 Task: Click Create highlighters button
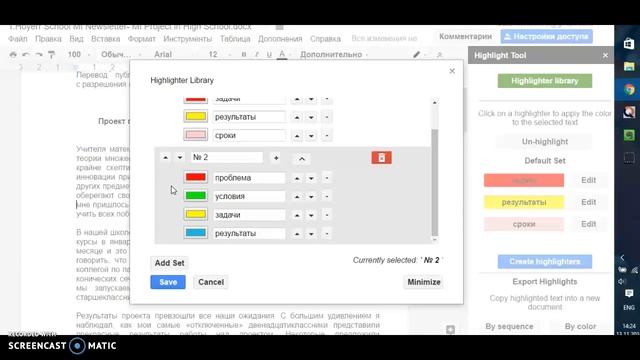544,261
